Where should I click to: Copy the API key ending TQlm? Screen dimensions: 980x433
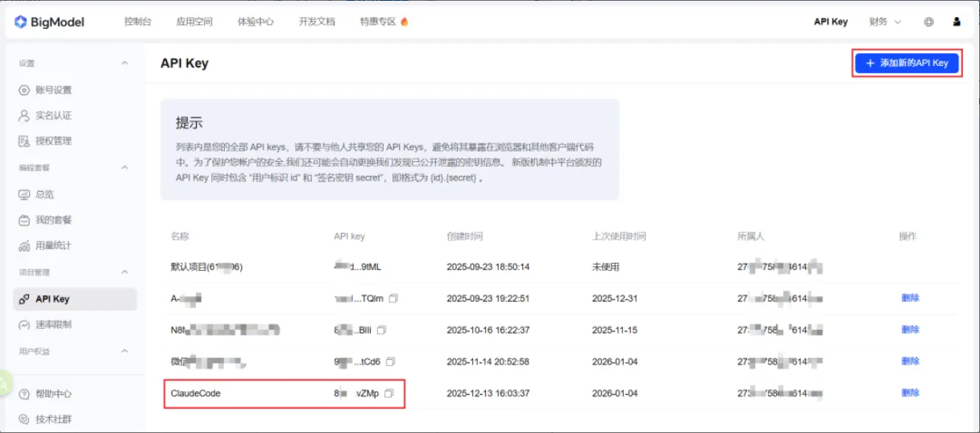tap(393, 298)
